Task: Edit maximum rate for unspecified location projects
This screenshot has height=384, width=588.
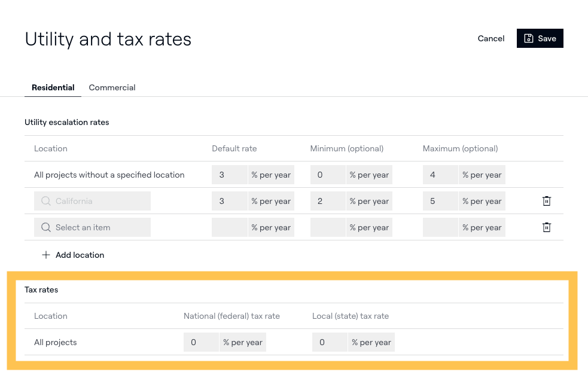Action: tap(440, 175)
